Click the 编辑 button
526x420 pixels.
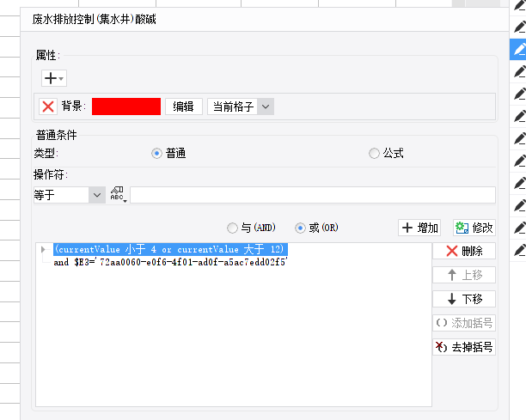click(x=183, y=107)
